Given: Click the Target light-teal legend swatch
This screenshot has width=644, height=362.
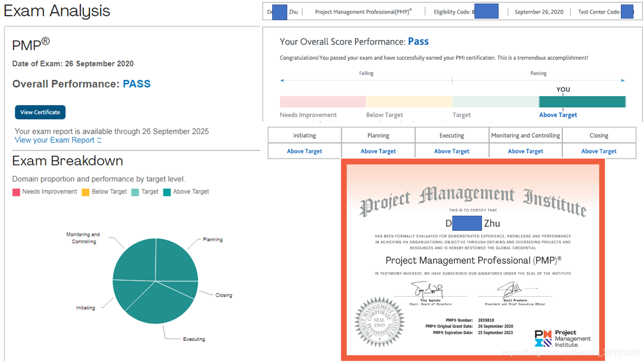Looking at the screenshot, I should tap(135, 192).
